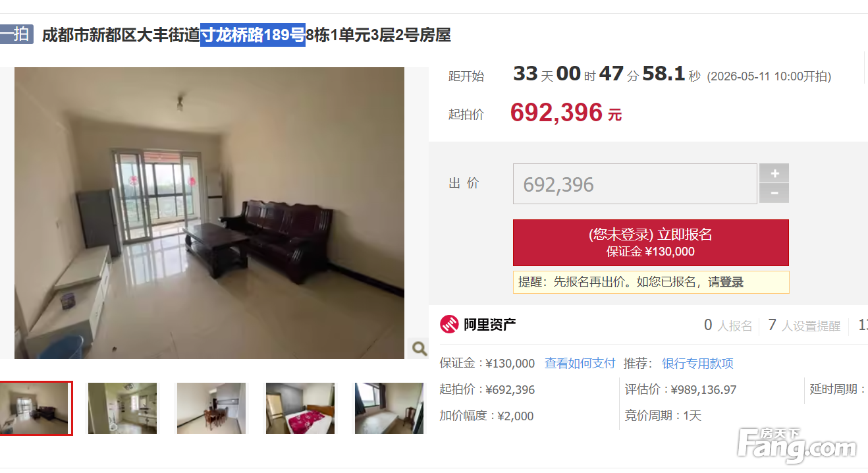Screen dimensions: 868x473
Task: Increase bid with the plus button
Action: coord(774,173)
